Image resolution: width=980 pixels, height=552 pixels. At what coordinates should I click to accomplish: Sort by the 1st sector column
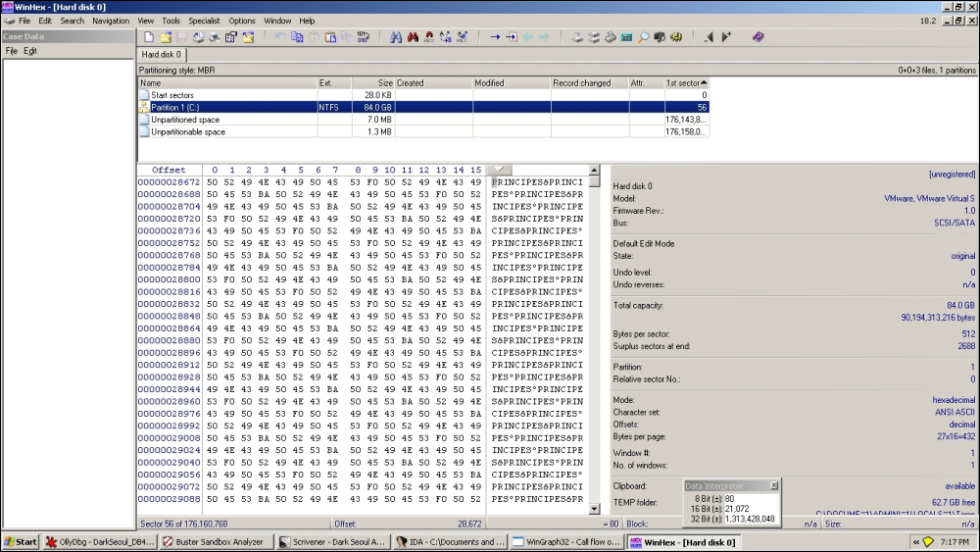click(x=686, y=82)
